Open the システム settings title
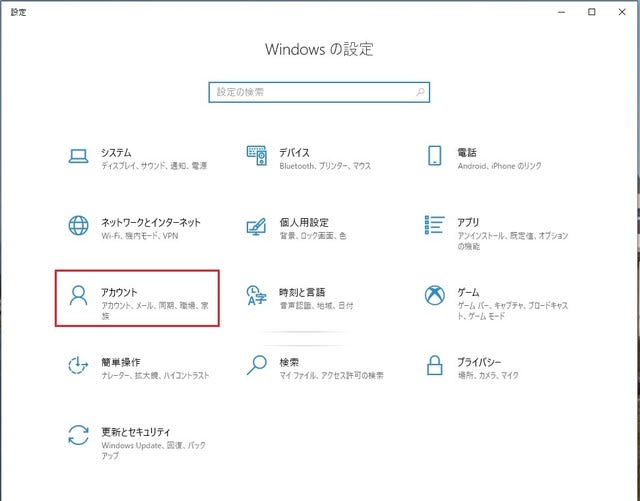 pyautogui.click(x=116, y=153)
